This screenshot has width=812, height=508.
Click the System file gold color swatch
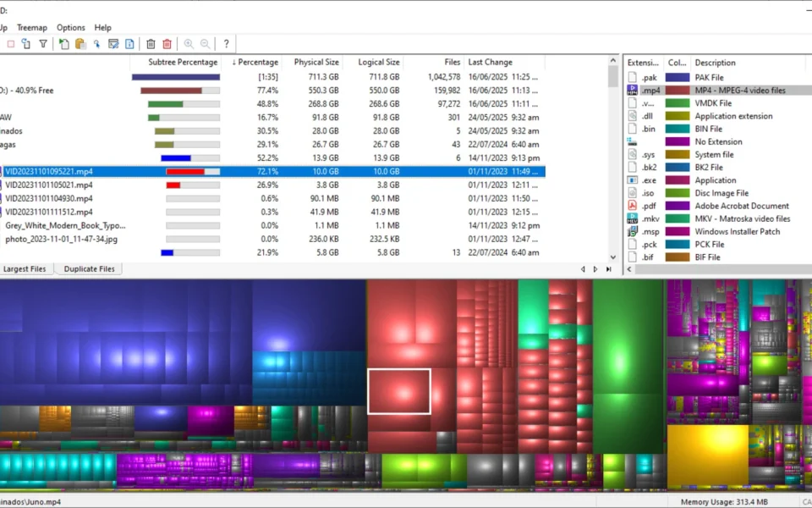click(678, 154)
